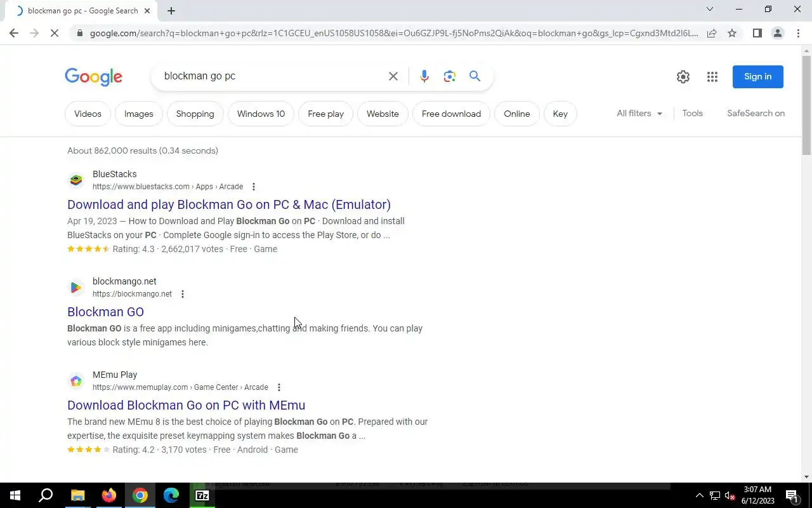Go back using the browser back arrow
The height and width of the screenshot is (508, 812).
tap(14, 33)
